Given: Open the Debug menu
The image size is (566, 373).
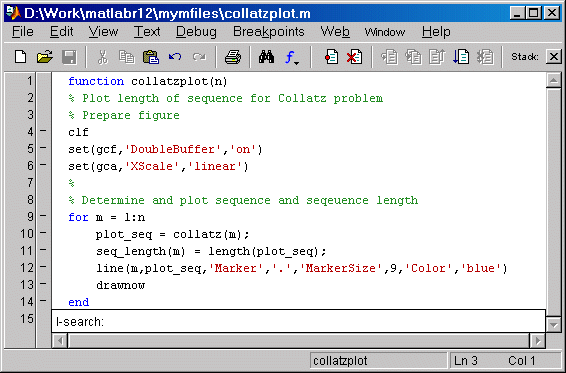Looking at the screenshot, I should click(x=196, y=32).
